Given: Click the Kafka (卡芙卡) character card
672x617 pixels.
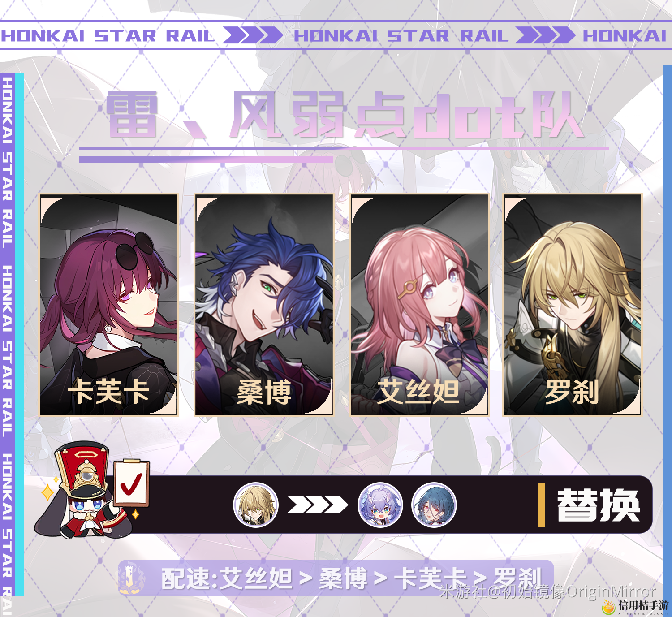Looking at the screenshot, I should (x=109, y=305).
